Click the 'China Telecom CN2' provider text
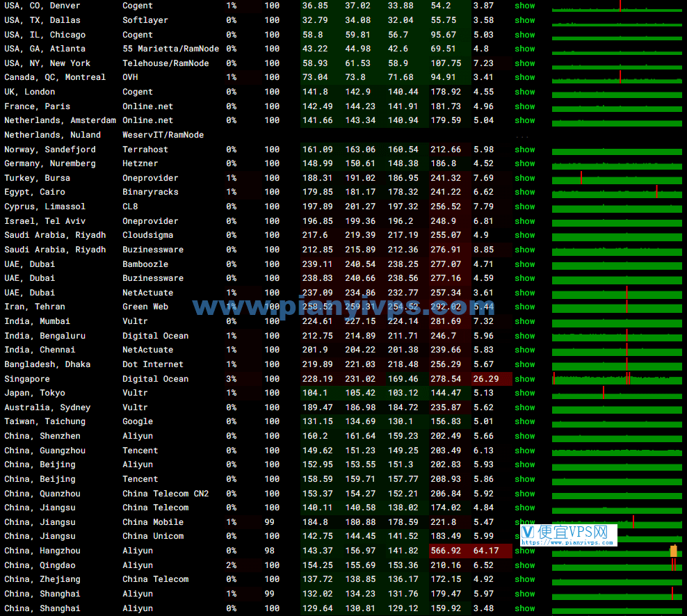This screenshot has width=687, height=616. coord(165,494)
